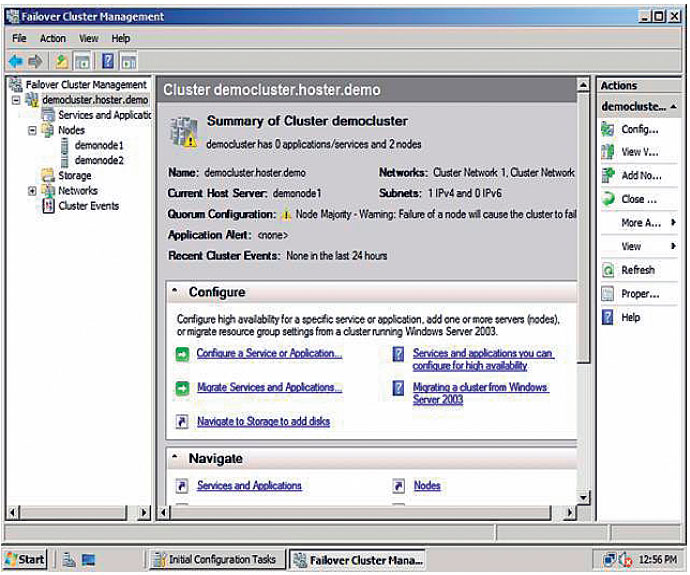The width and height of the screenshot is (690, 575).
Task: Collapse the democluster.hoster.demo tree node
Action: [x=17, y=101]
